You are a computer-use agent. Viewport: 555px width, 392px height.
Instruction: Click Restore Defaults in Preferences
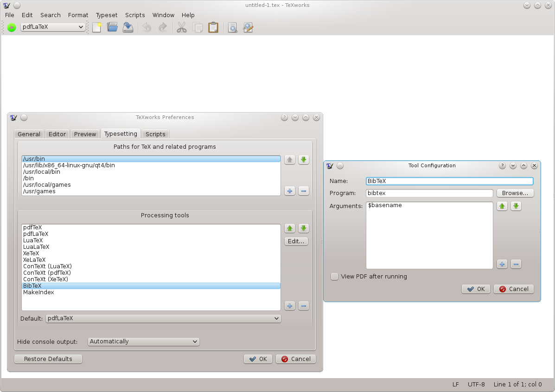(48, 359)
